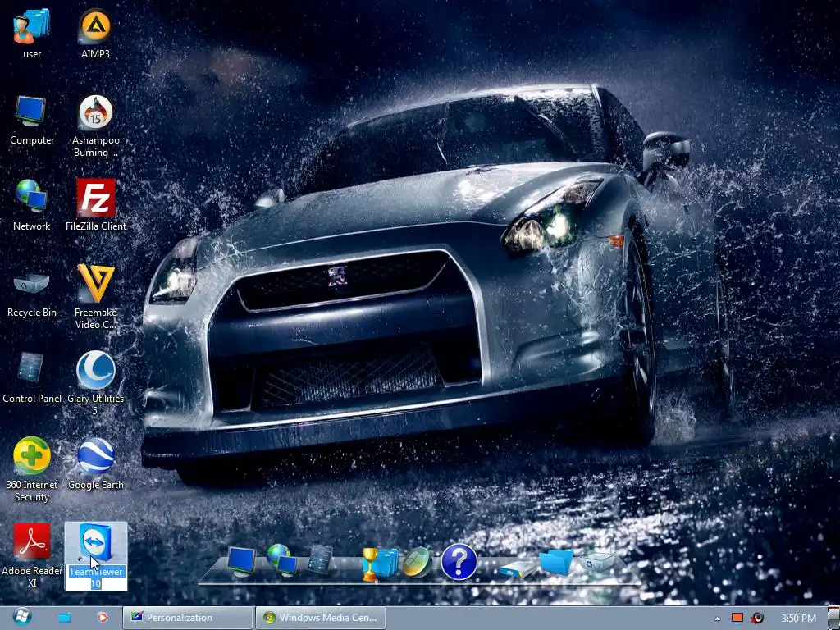Click the Windows orb icon in the dock
The width and height of the screenshot is (840, 630).
pyautogui.click(x=416, y=561)
